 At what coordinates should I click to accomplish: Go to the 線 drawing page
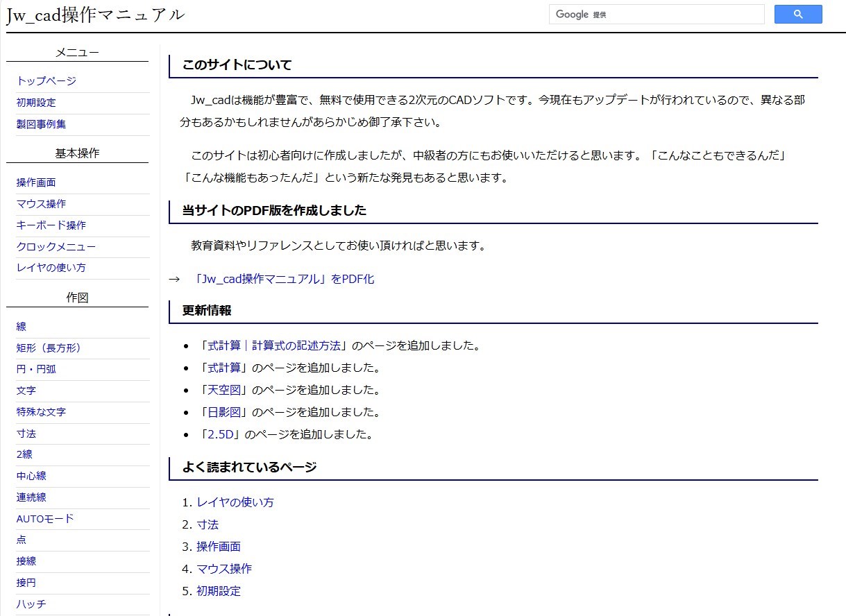tap(22, 327)
